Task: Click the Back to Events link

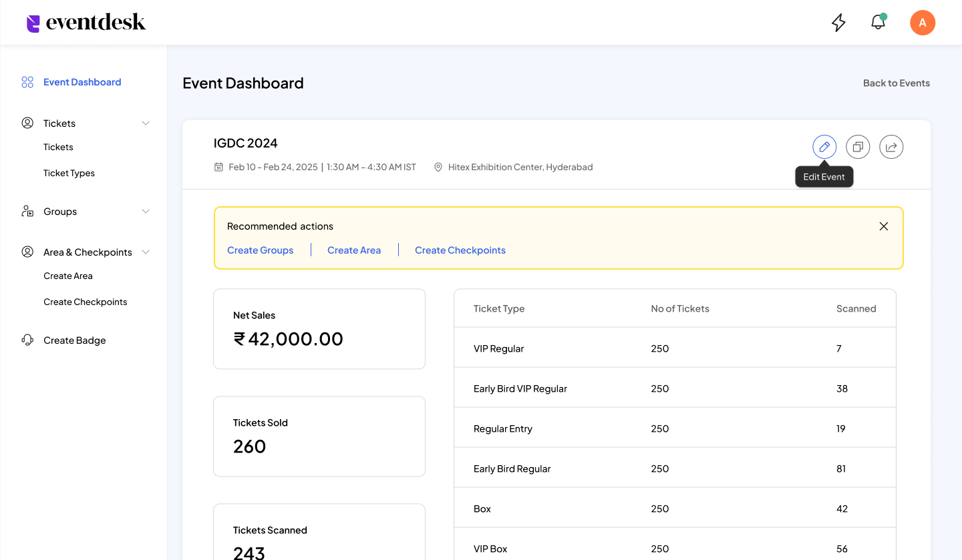Action: coord(896,83)
